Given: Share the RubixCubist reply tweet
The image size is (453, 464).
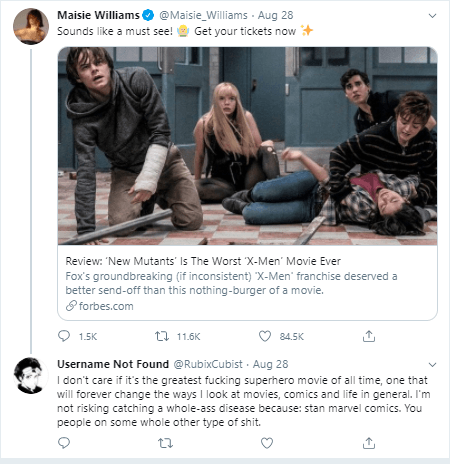Looking at the screenshot, I should coord(369,443).
